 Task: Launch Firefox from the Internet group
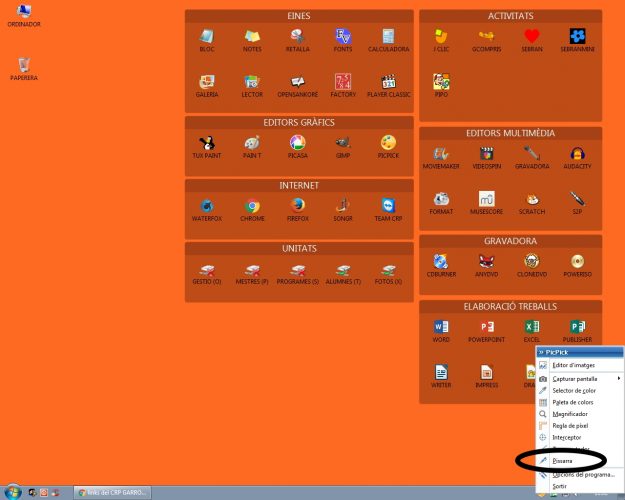click(x=297, y=207)
